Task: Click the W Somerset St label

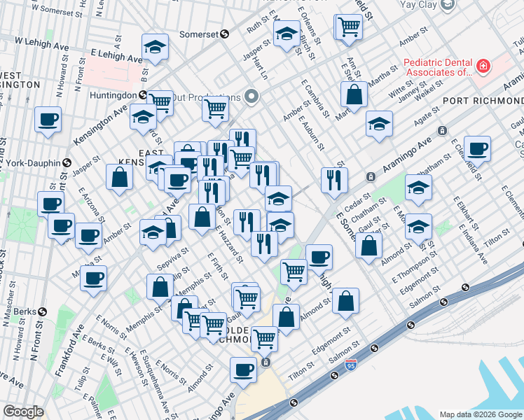Action: pyautogui.click(x=57, y=11)
